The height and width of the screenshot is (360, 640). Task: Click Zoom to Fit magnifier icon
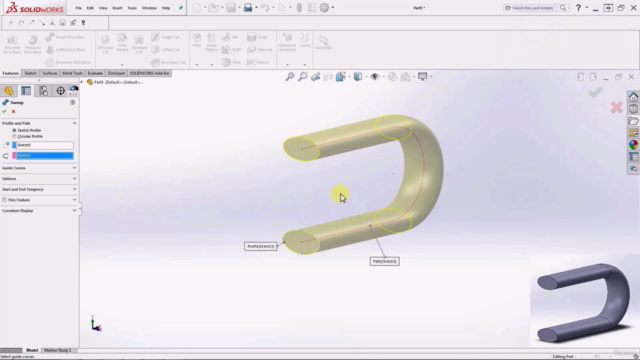click(290, 77)
